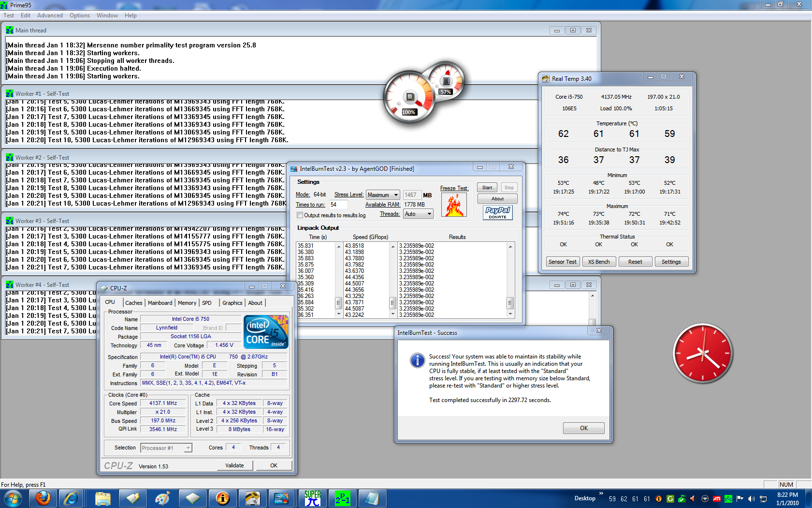Screen dimensions: 812x508
Task: Click Linpack Time column scrollbar
Action: pyautogui.click(x=338, y=280)
